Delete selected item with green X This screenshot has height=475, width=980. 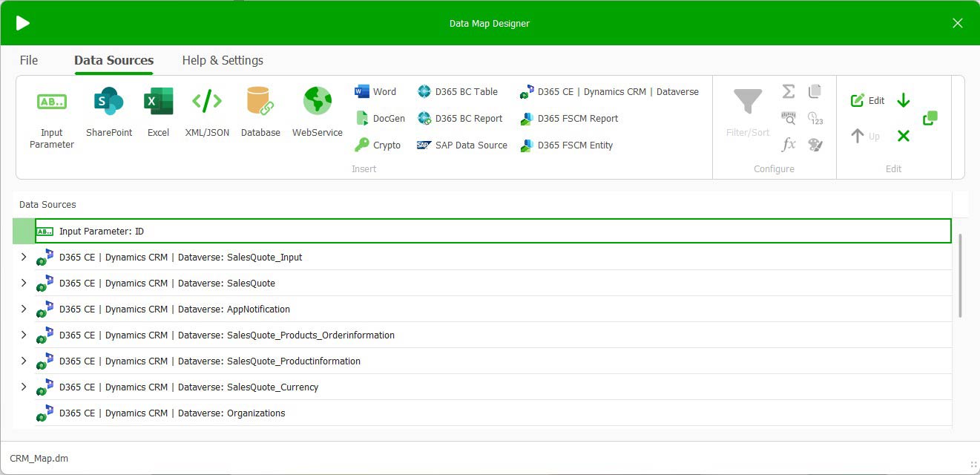coord(903,136)
